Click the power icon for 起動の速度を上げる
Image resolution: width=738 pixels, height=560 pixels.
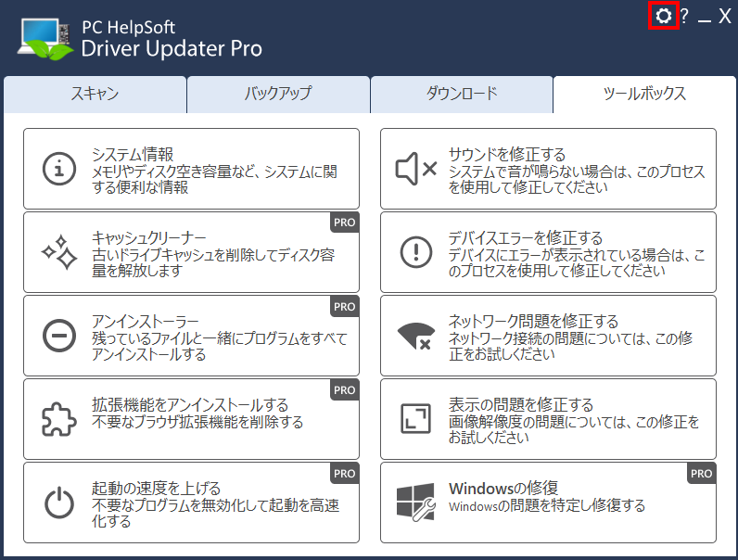(58, 503)
